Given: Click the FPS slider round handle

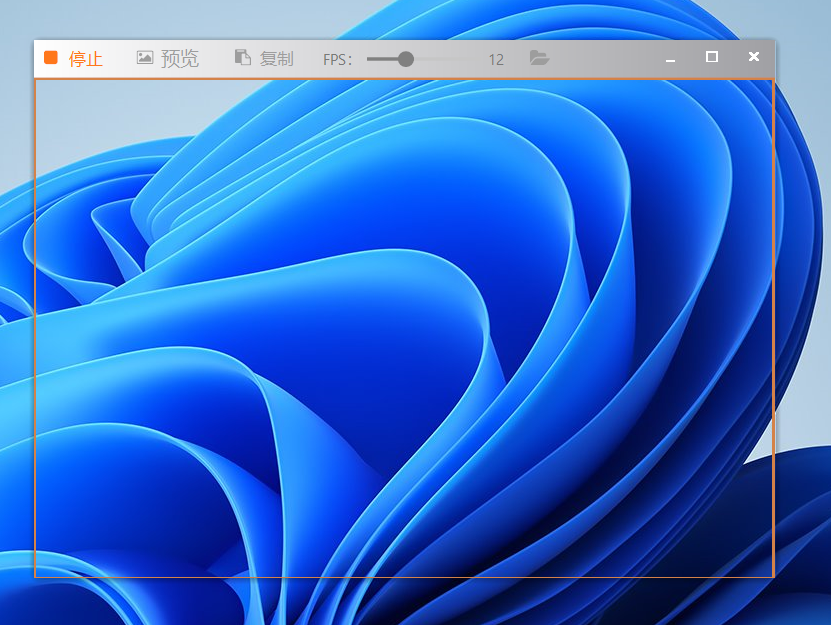Looking at the screenshot, I should [405, 59].
